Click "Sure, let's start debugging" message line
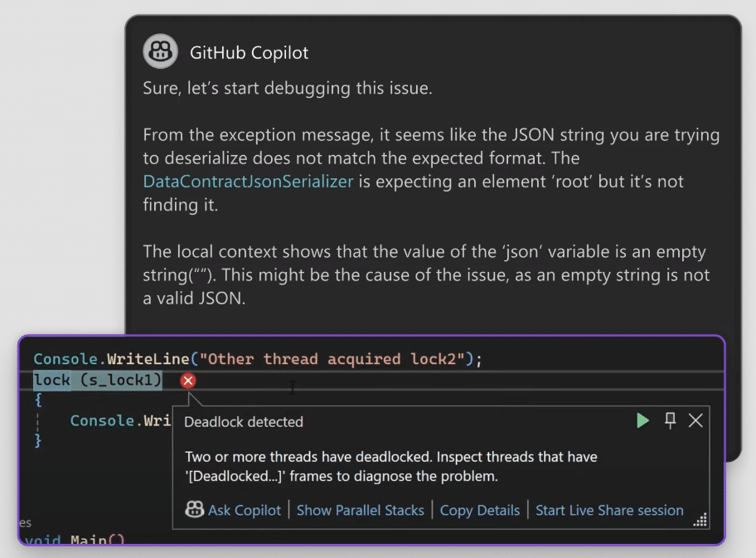 287,88
